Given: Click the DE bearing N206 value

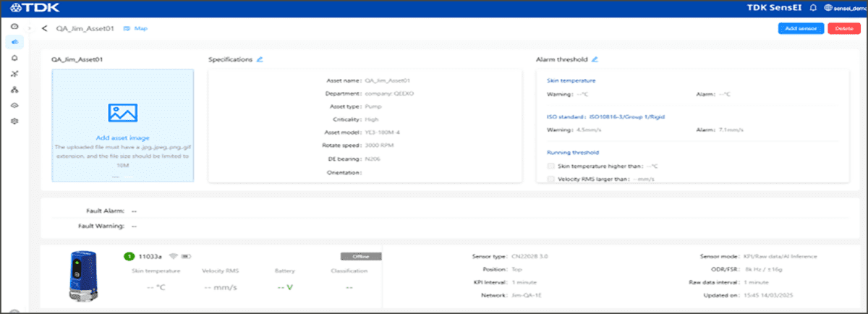Looking at the screenshot, I should click(374, 158).
